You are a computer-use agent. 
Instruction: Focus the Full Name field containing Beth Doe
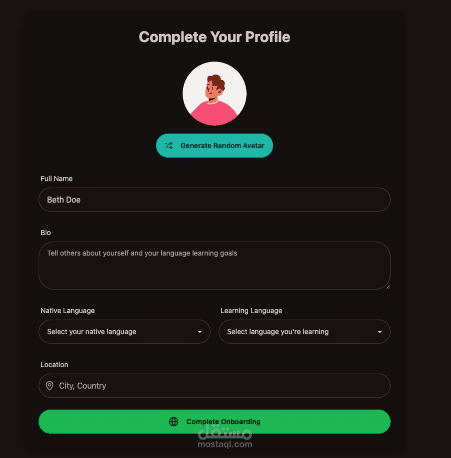[x=215, y=200]
